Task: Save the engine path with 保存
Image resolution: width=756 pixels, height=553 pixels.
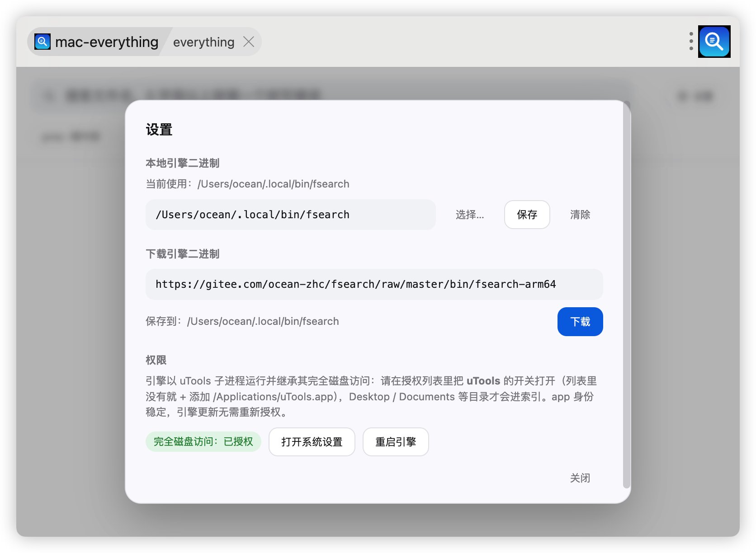Action: pos(527,215)
